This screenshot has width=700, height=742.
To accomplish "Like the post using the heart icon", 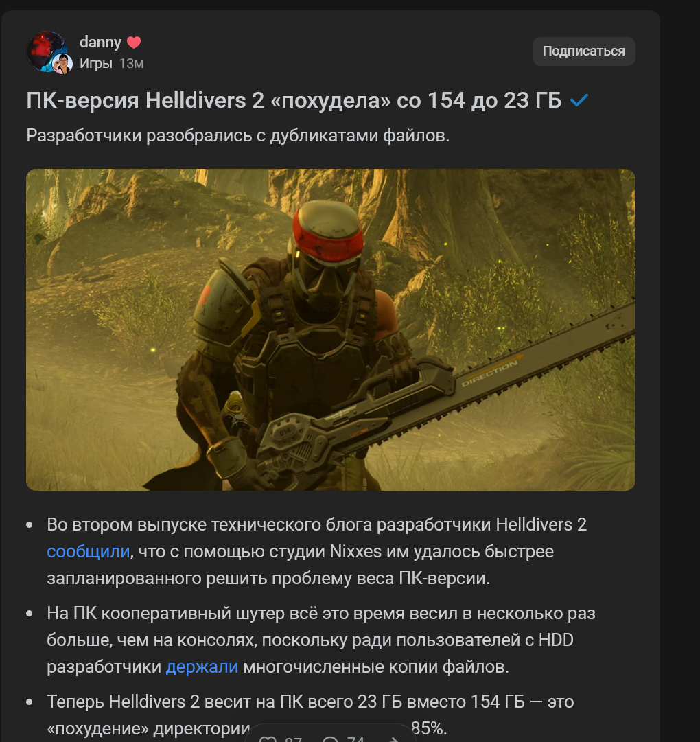I will (268, 738).
